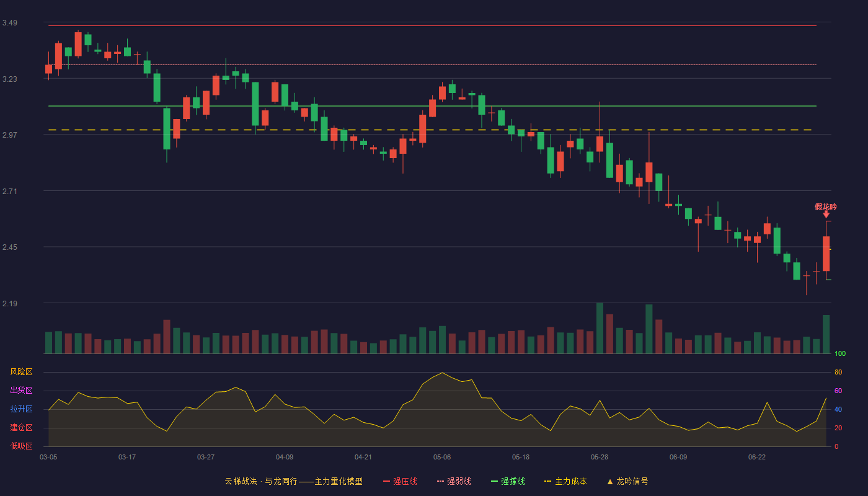Viewport: 868px width, 496px height.
Task: Click the red down arrow under 假龙吟
Action: (x=826, y=215)
